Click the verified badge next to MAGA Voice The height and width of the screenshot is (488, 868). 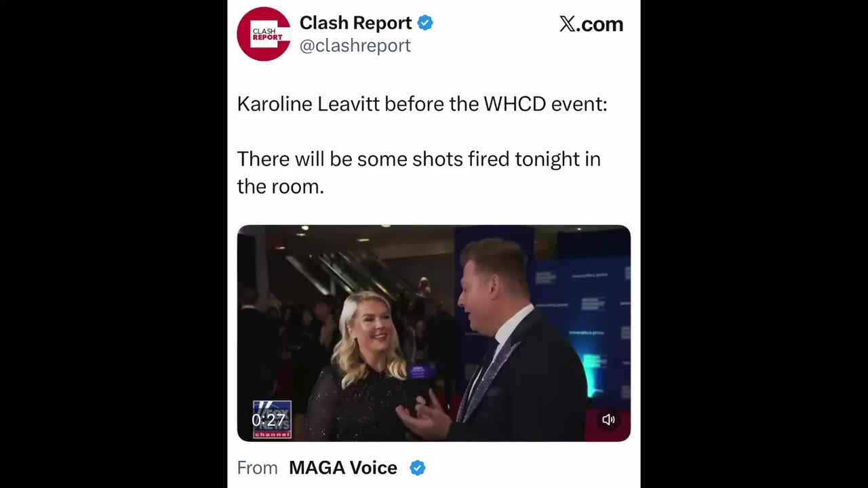click(x=418, y=468)
